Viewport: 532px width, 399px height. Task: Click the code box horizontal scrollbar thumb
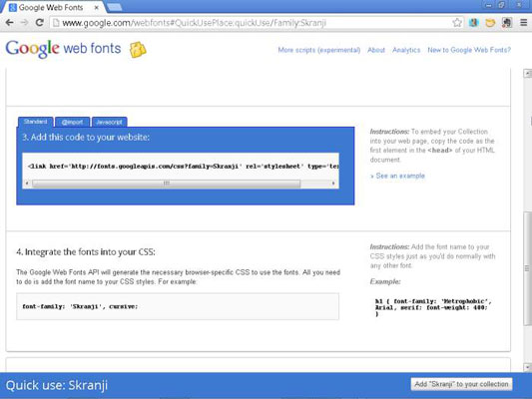click(167, 184)
